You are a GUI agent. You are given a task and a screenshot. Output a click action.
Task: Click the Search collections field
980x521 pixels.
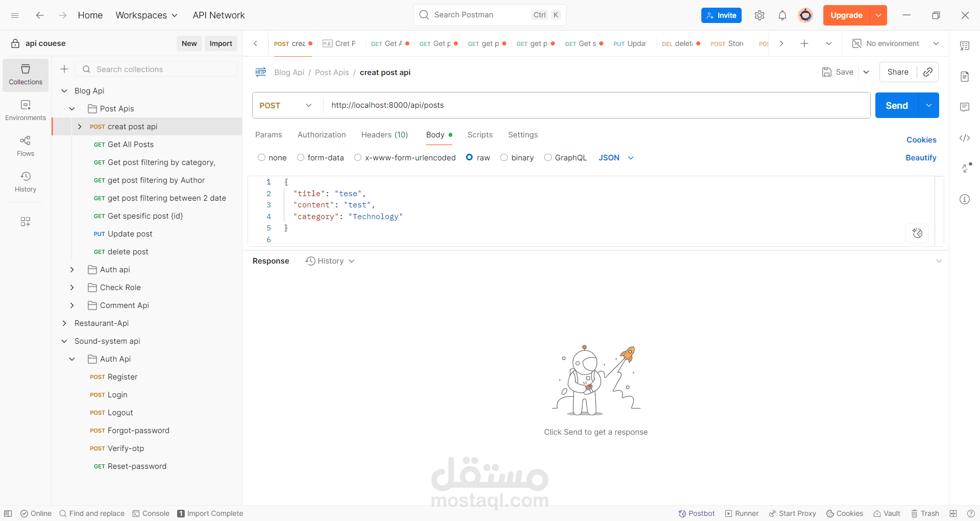click(156, 69)
